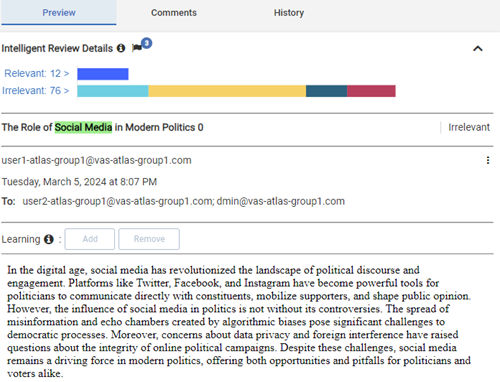Open the History tab

(x=289, y=13)
